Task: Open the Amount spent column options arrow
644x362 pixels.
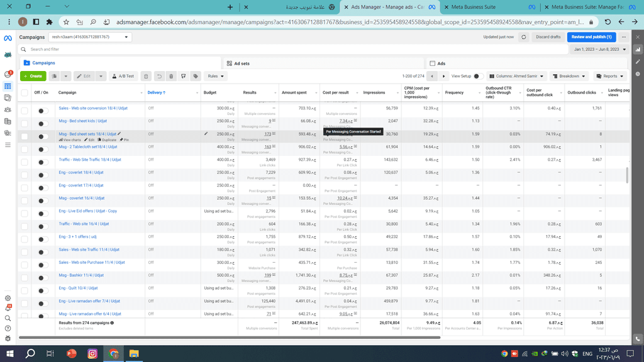Action: click(x=316, y=93)
